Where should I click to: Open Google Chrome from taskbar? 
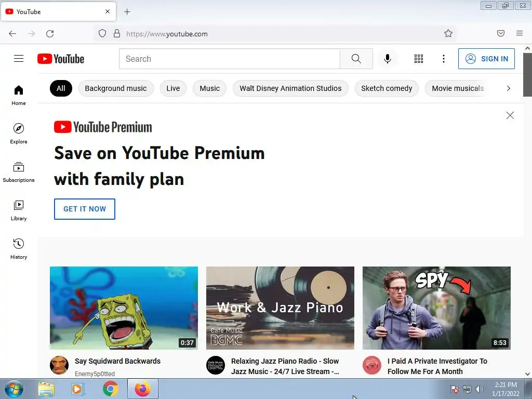110,389
